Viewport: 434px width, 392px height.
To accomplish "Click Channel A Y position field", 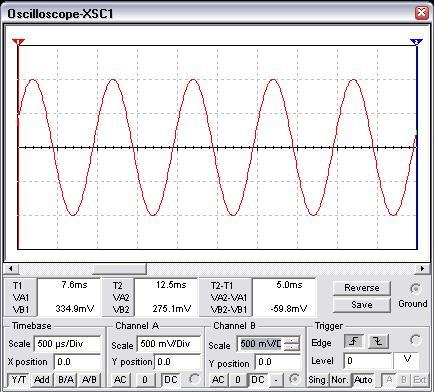I will 178,362.
